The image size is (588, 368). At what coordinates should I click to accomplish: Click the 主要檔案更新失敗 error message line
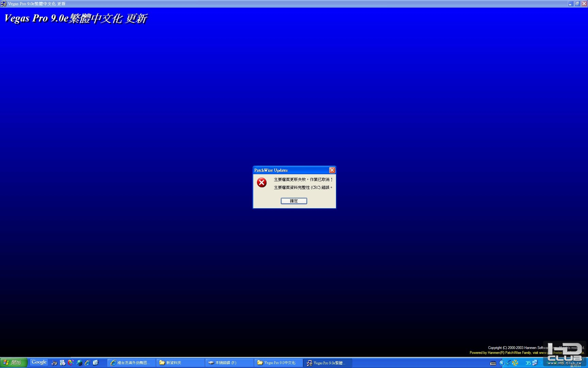(303, 179)
